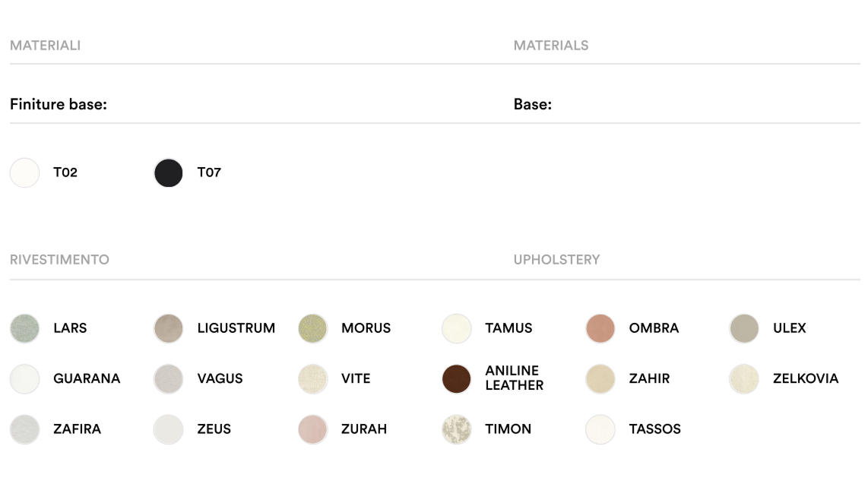Choose the Guarana white swatch

(24, 379)
